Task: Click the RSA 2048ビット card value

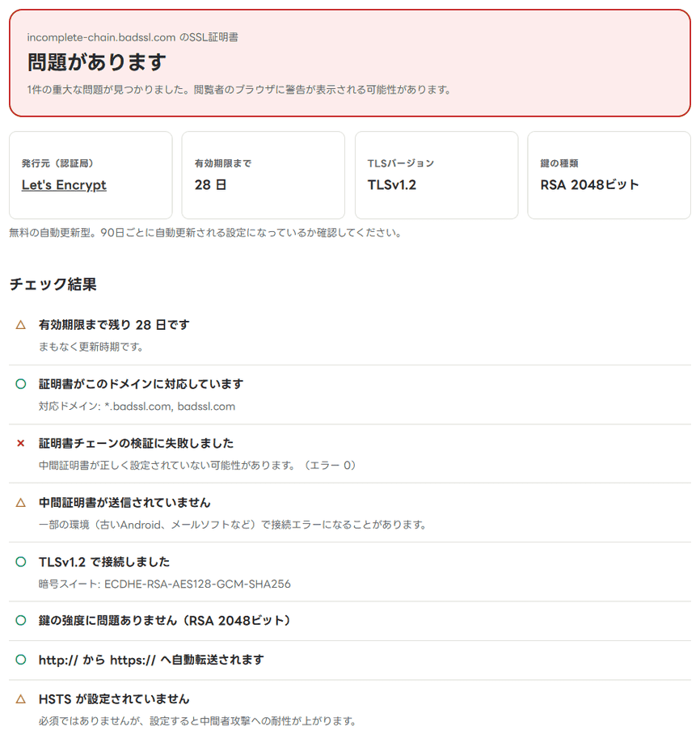Action: pos(589,185)
